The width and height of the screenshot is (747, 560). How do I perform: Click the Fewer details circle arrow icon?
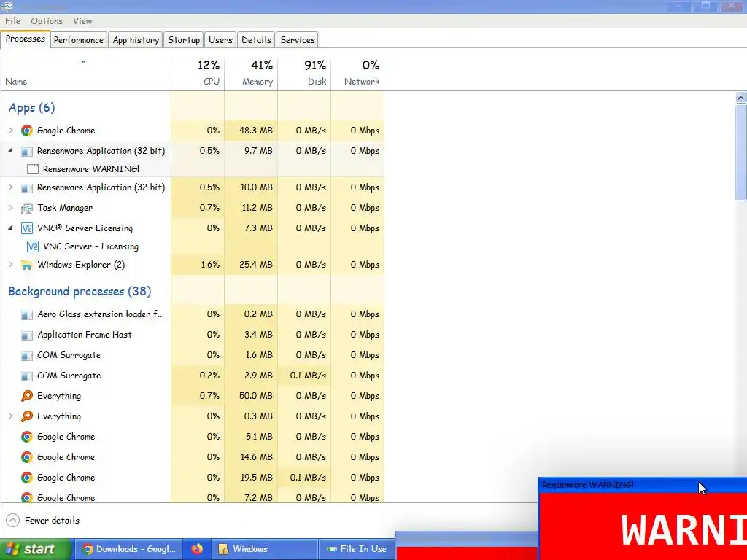13,521
